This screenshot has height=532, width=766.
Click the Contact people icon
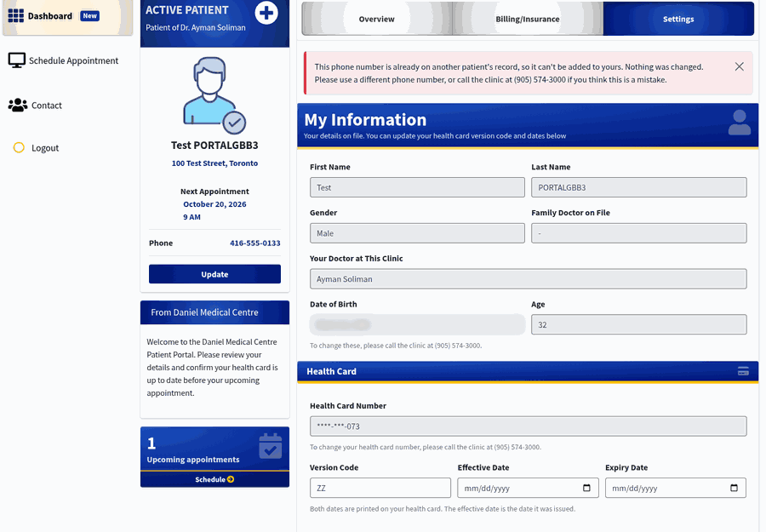tap(18, 105)
